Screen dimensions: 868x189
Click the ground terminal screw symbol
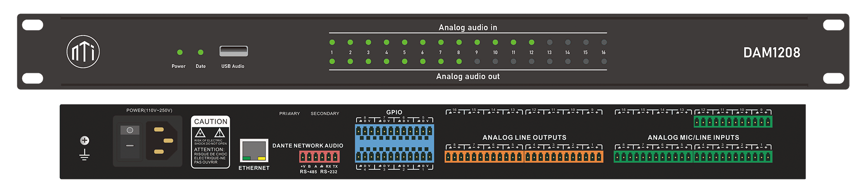85,140
